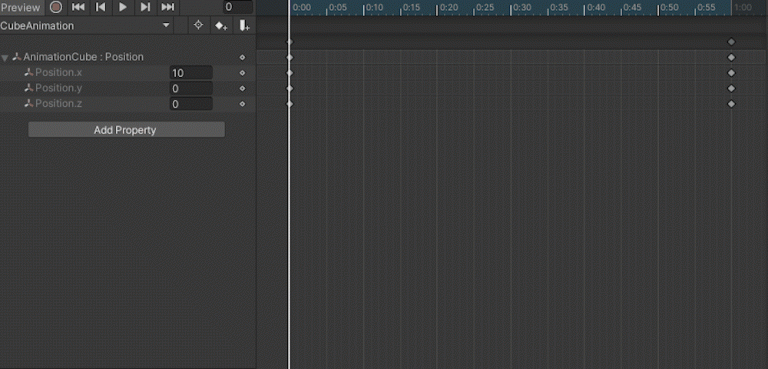Viewport: 768px width, 369px height.
Task: Open the Position.z keyframe options diamond
Action: tap(242, 104)
